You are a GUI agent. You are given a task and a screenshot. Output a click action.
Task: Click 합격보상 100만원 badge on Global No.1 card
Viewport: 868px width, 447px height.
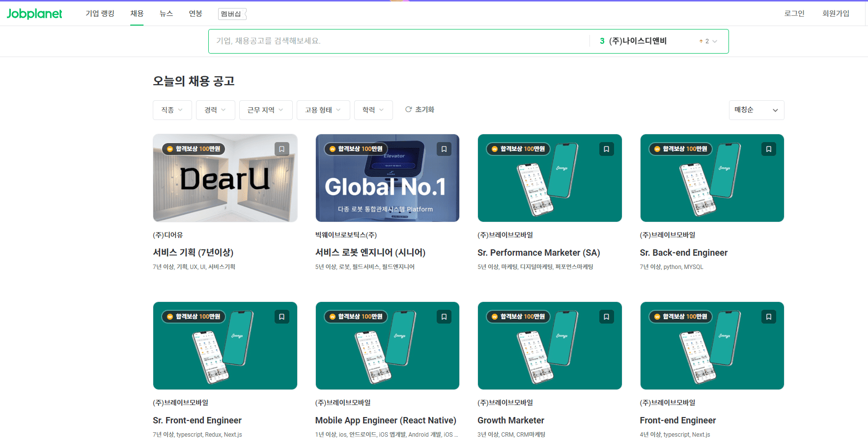coord(356,149)
